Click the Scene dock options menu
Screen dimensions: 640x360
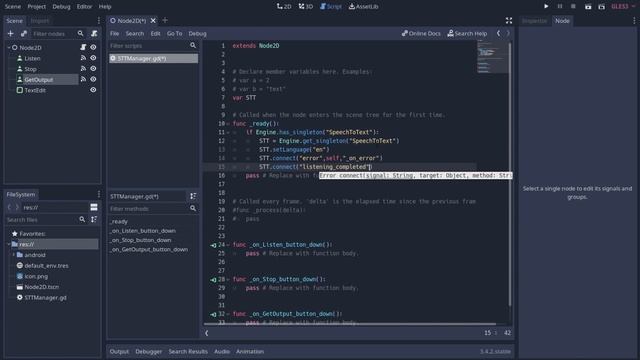click(x=98, y=20)
